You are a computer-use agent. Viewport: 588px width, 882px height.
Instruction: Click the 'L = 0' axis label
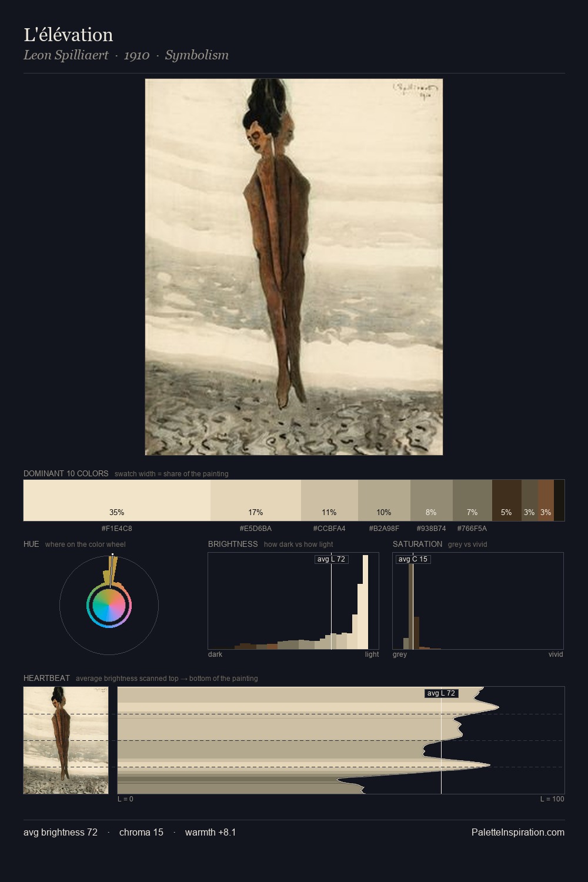click(125, 799)
